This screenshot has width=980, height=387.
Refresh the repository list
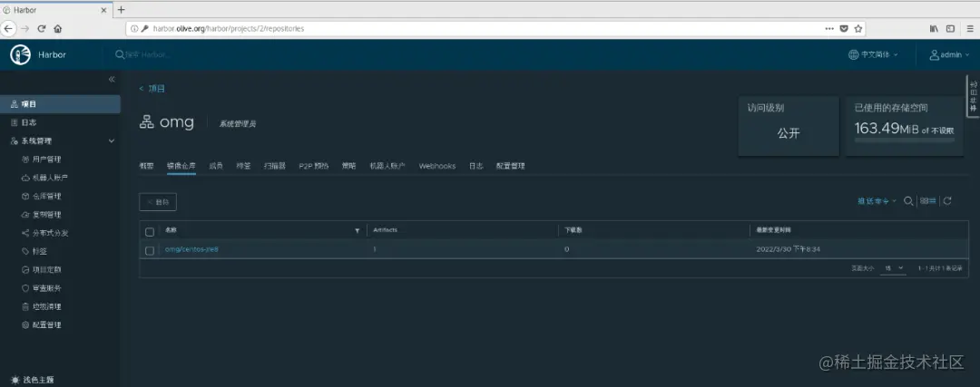(946, 201)
